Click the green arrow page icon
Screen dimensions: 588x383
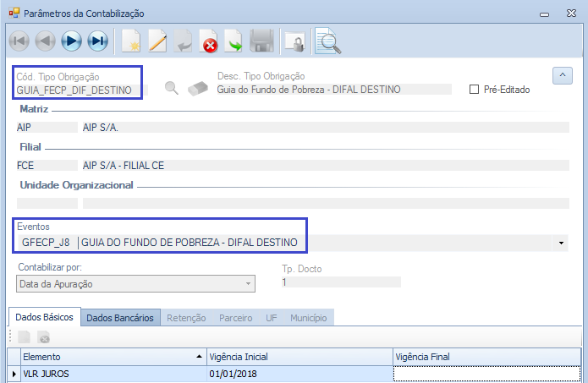(234, 41)
